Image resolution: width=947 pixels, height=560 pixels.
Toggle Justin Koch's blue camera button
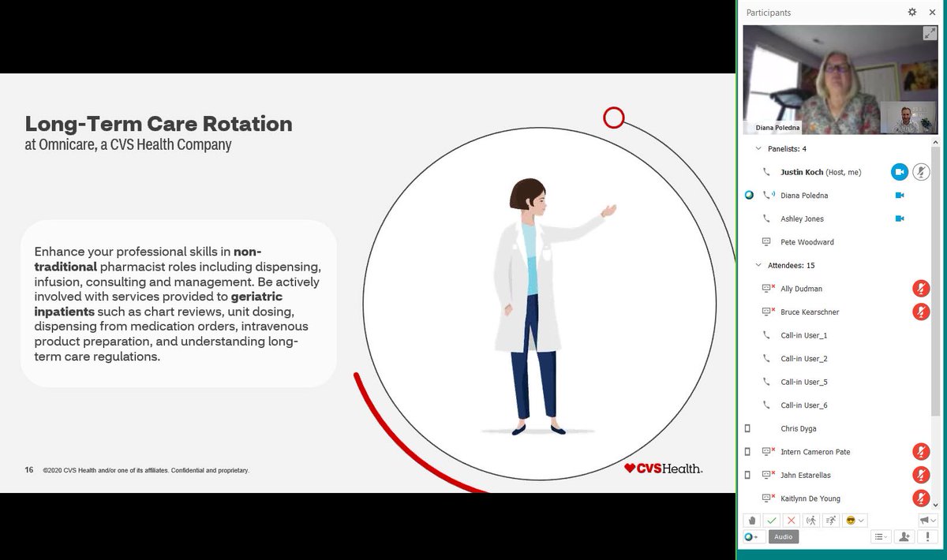click(x=899, y=172)
